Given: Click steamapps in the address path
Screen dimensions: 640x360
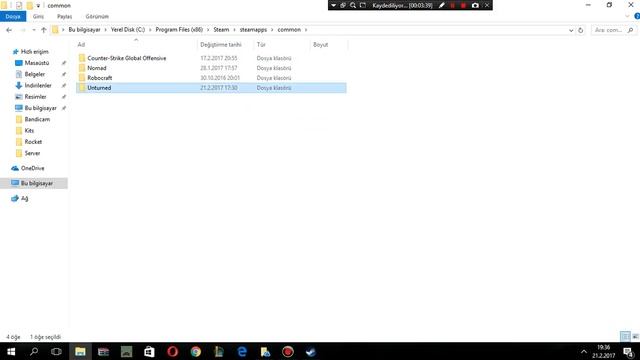Looking at the screenshot, I should coord(253,30).
